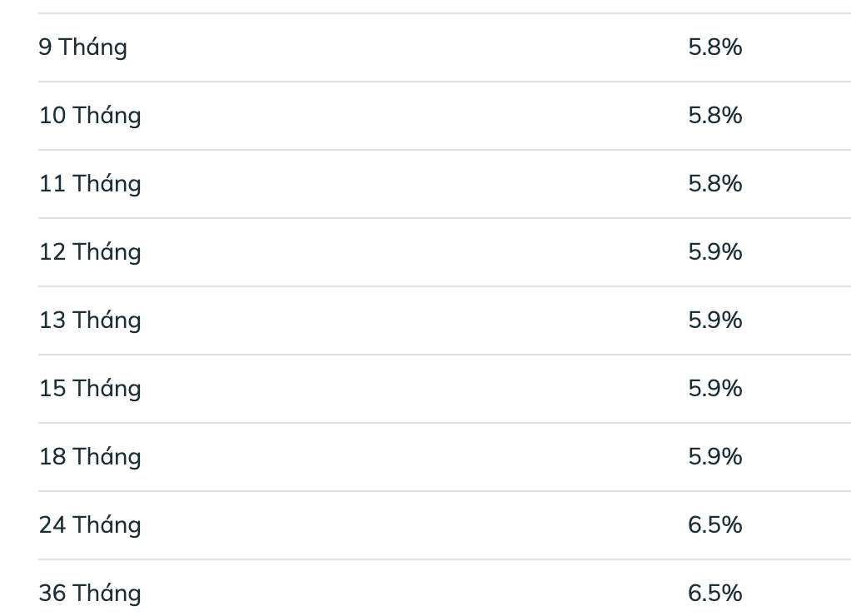Click the 5.8% rate for 11 Tháng

pyautogui.click(x=714, y=184)
